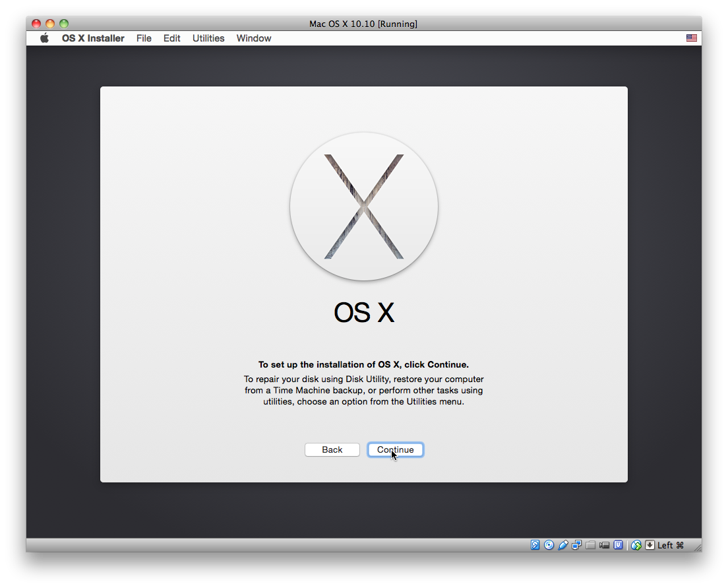728x588 pixels.
Task: Click the USB devices status icon
Action: (562, 545)
